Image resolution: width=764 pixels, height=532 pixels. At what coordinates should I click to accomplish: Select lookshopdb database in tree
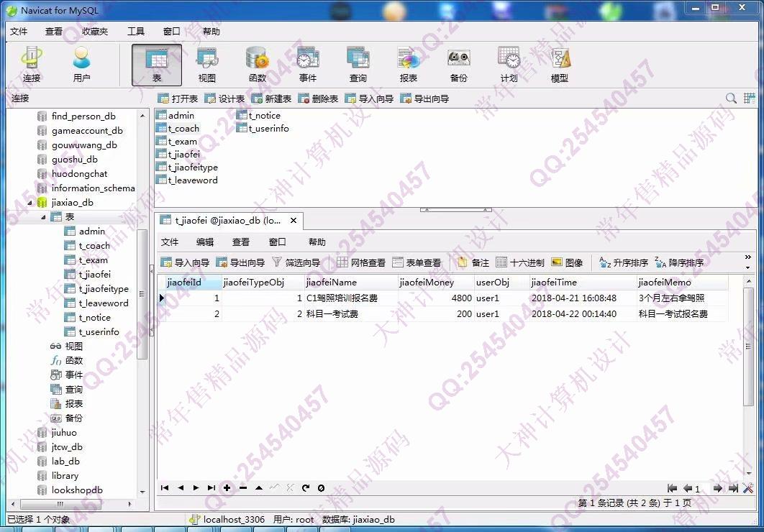71,490
